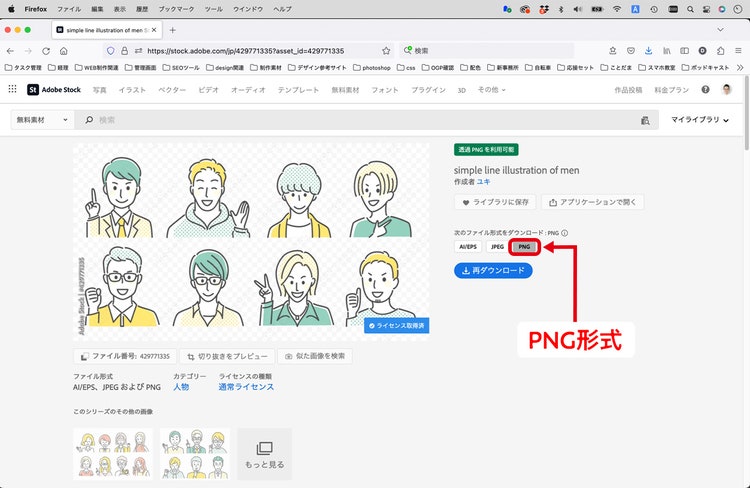
Task: Open the イラスト navigation item
Action: [132, 90]
